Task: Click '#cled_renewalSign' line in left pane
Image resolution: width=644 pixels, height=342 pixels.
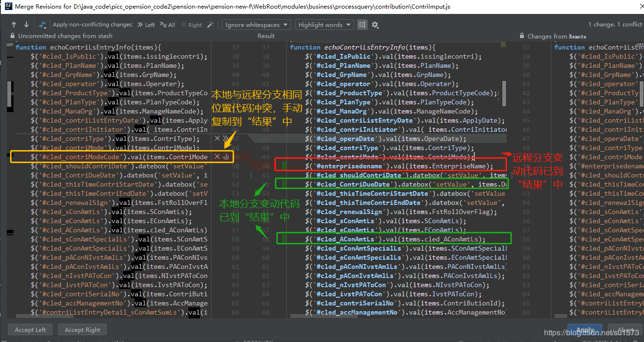Action: tap(119, 203)
